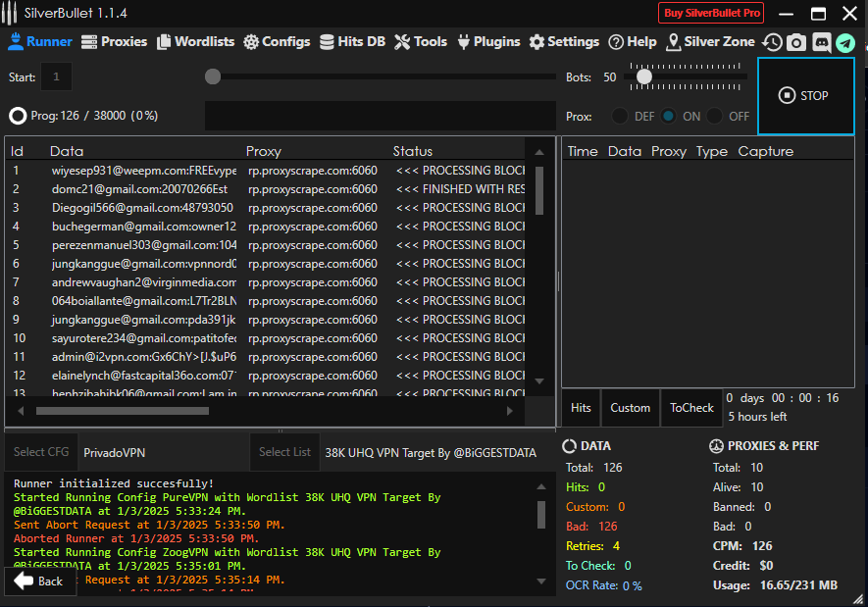Switch to the ToCheck tab

tap(691, 408)
